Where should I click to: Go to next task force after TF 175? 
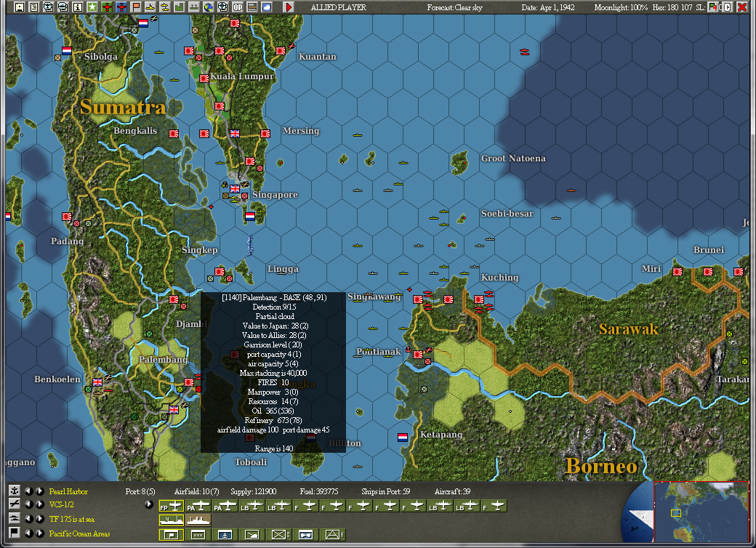(39, 519)
